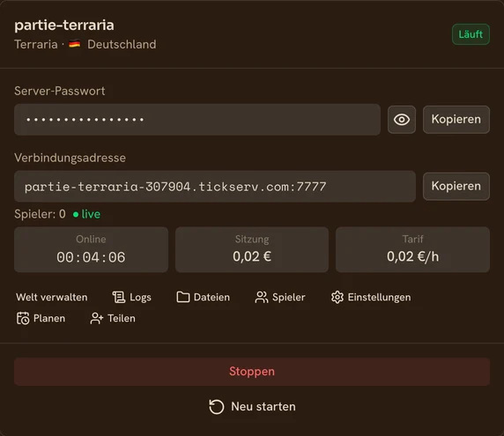Click the Teilen label text

pos(122,318)
